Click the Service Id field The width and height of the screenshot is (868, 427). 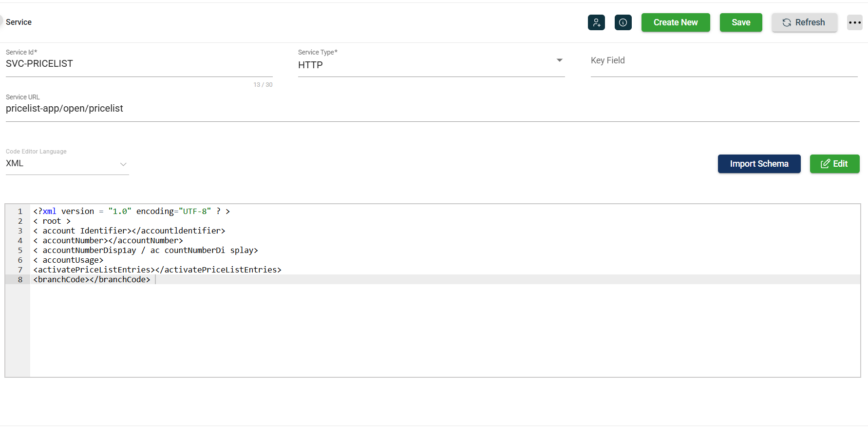(x=139, y=64)
